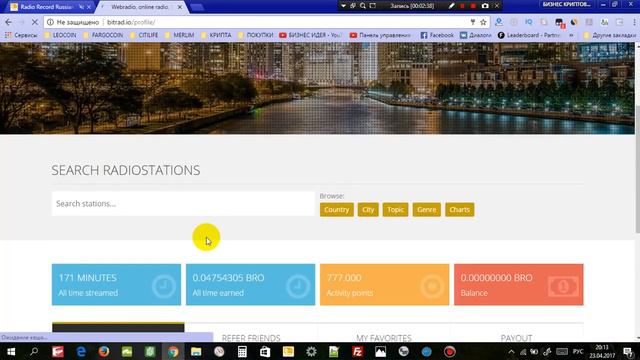Click the blue person extension icon
Image resolution: width=640 pixels, height=360 pixels.
click(498, 22)
